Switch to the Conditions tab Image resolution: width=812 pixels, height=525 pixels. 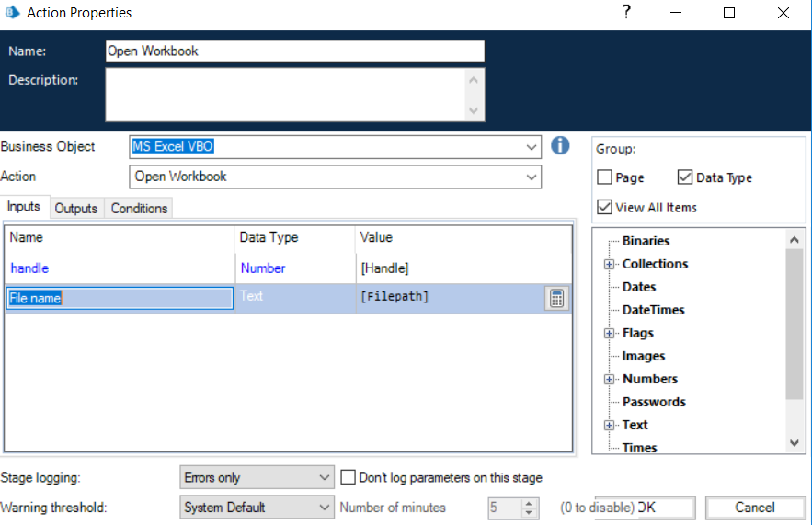pos(139,208)
